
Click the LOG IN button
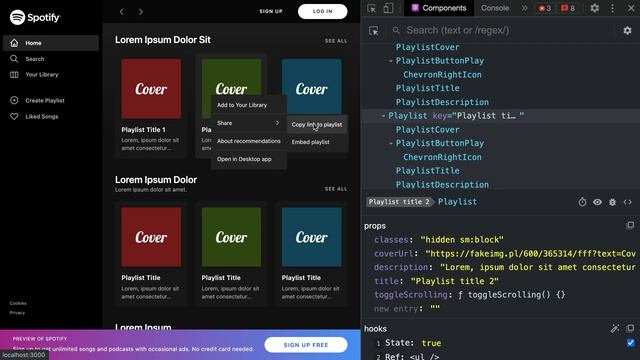pyautogui.click(x=322, y=11)
